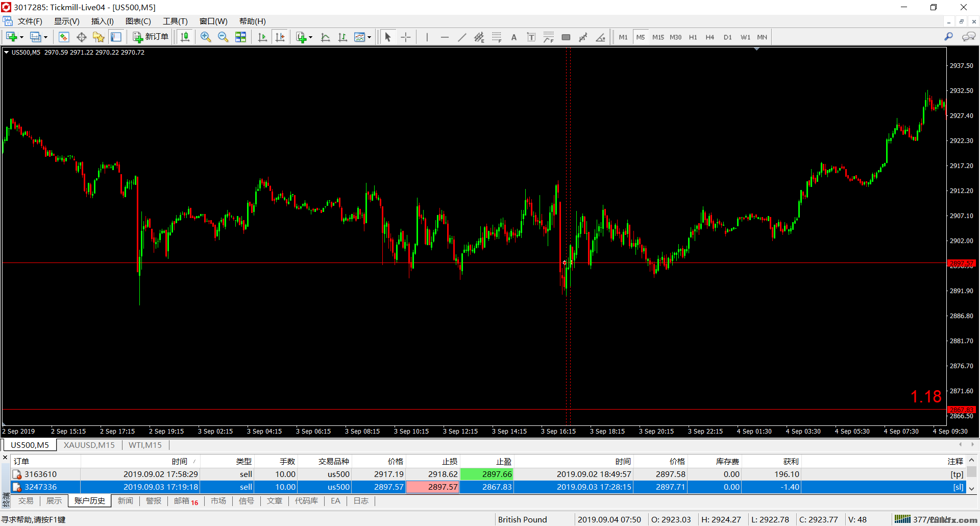
Task: Click the triangle beside US500,M5 chart title
Action: 6,52
